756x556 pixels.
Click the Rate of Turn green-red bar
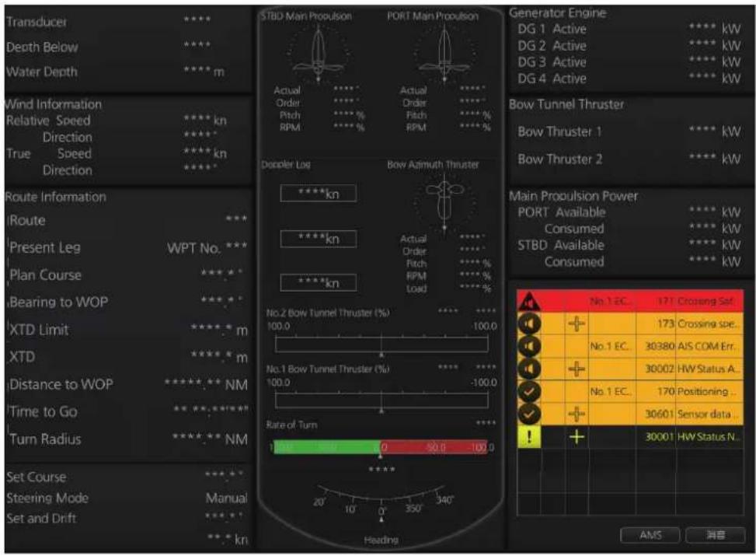[x=381, y=447]
